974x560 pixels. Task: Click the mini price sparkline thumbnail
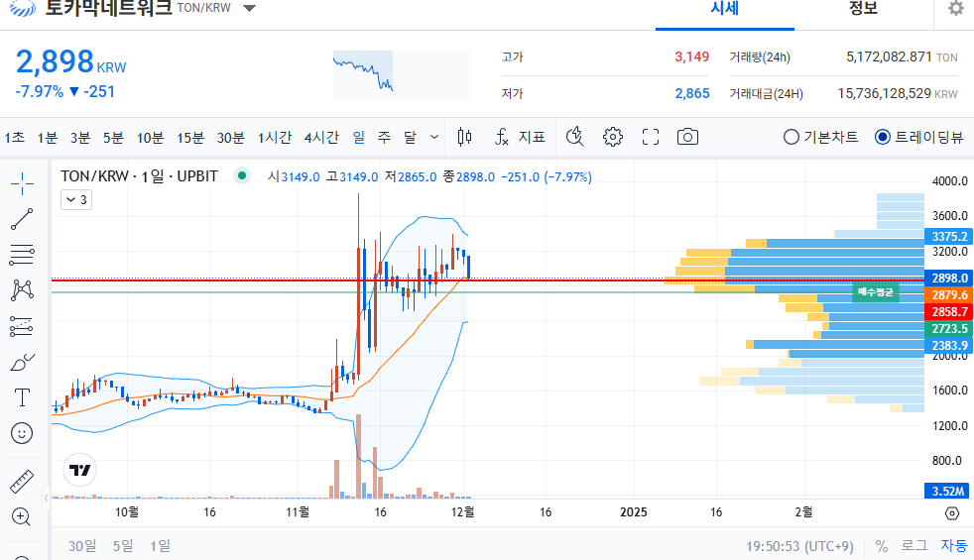(x=403, y=75)
